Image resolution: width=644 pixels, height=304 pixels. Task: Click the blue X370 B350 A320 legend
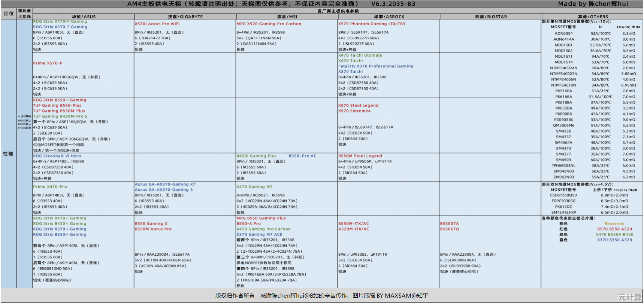pyautogui.click(x=614, y=240)
